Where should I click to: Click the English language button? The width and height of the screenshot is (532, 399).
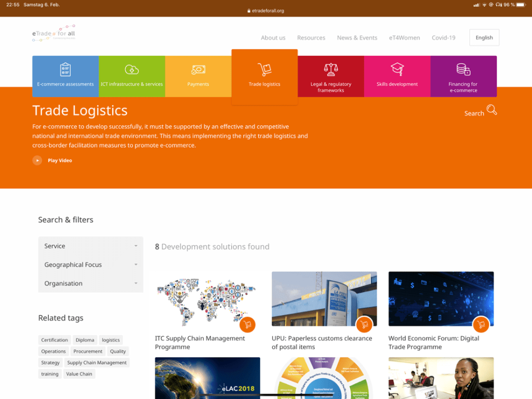484,38
